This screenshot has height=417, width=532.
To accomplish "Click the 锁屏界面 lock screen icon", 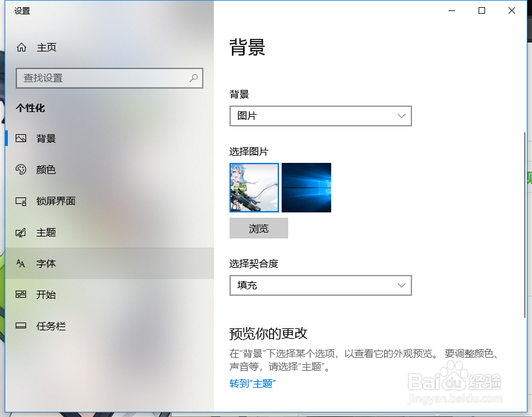I will (22, 201).
